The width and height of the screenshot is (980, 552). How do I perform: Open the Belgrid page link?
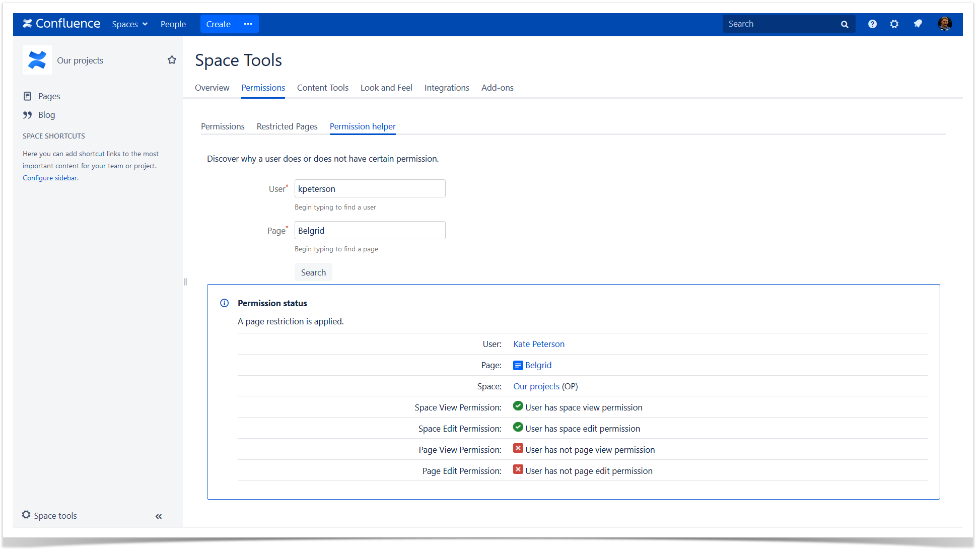tap(538, 365)
